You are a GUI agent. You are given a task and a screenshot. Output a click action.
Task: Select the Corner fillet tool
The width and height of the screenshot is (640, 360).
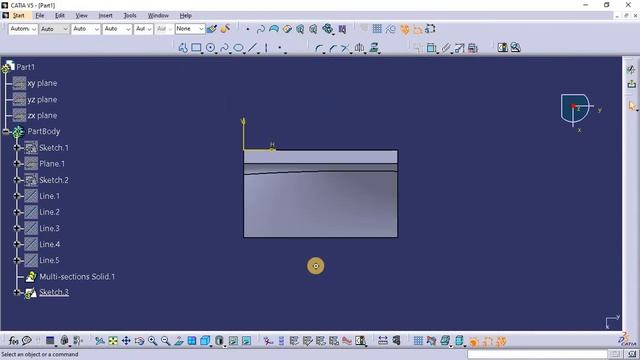pos(319,49)
